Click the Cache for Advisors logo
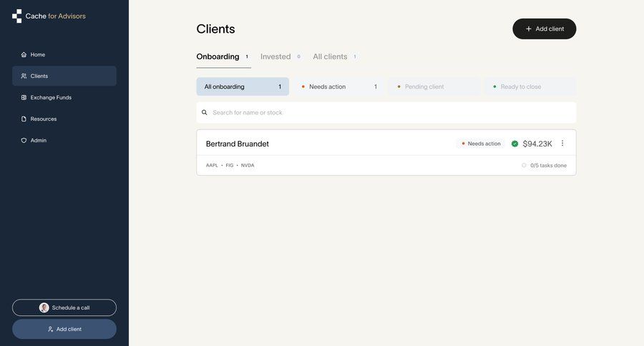The height and width of the screenshot is (346, 644). [x=49, y=16]
